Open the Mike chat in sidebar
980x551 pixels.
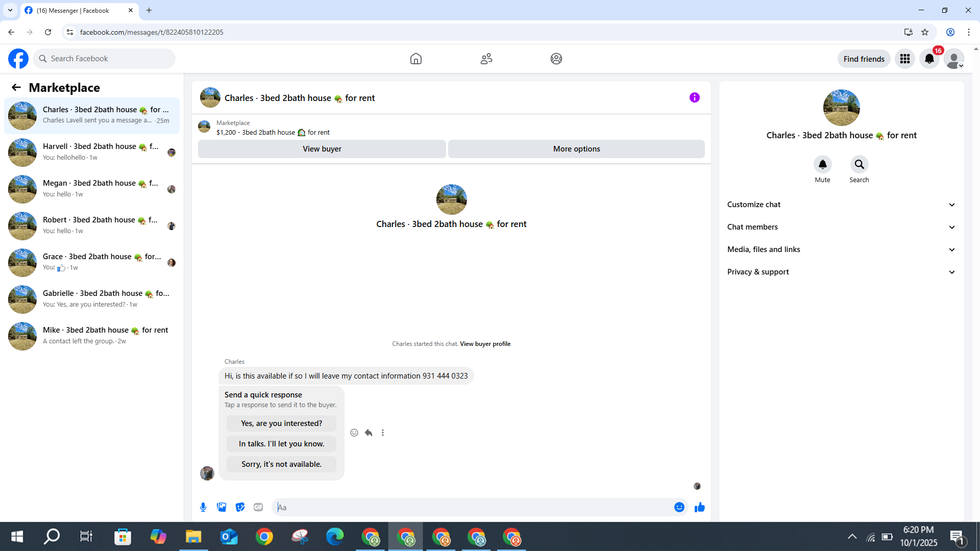point(92,336)
